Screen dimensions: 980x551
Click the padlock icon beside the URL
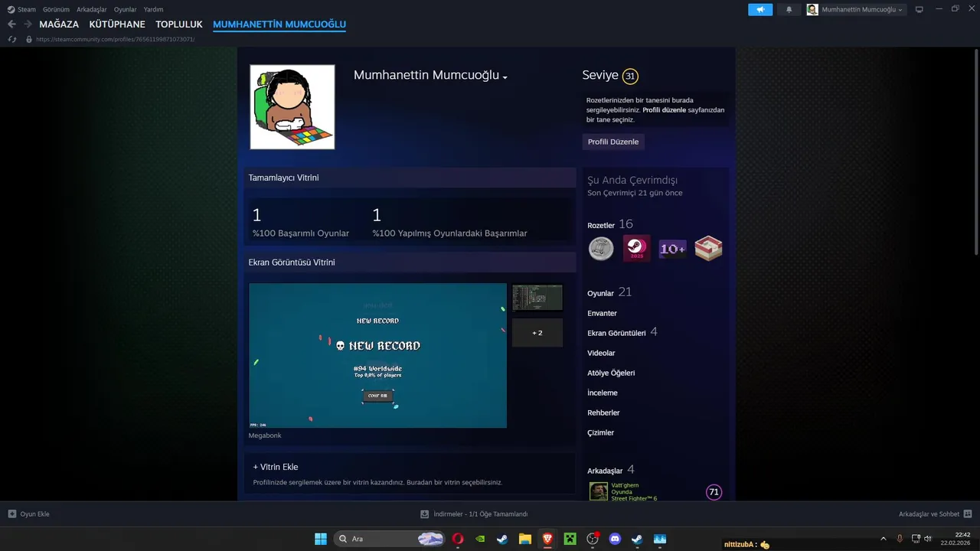29,39
